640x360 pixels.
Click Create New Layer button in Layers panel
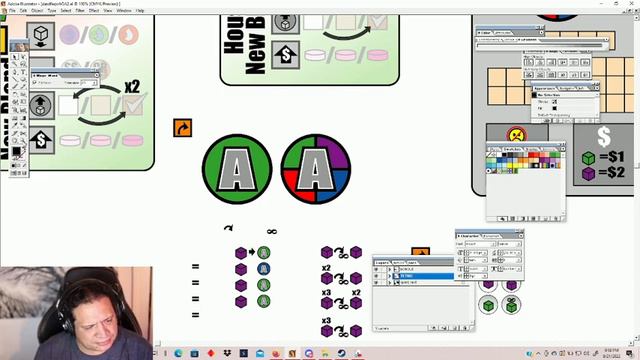pyautogui.click(x=455, y=328)
